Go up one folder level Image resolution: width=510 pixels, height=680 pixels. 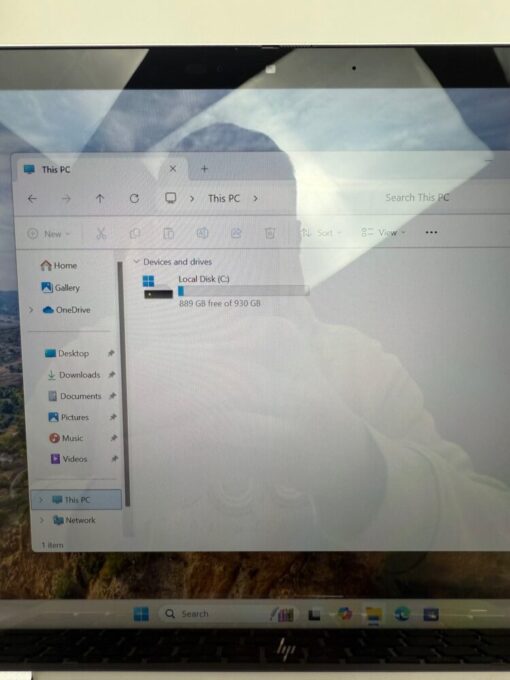[x=100, y=199]
